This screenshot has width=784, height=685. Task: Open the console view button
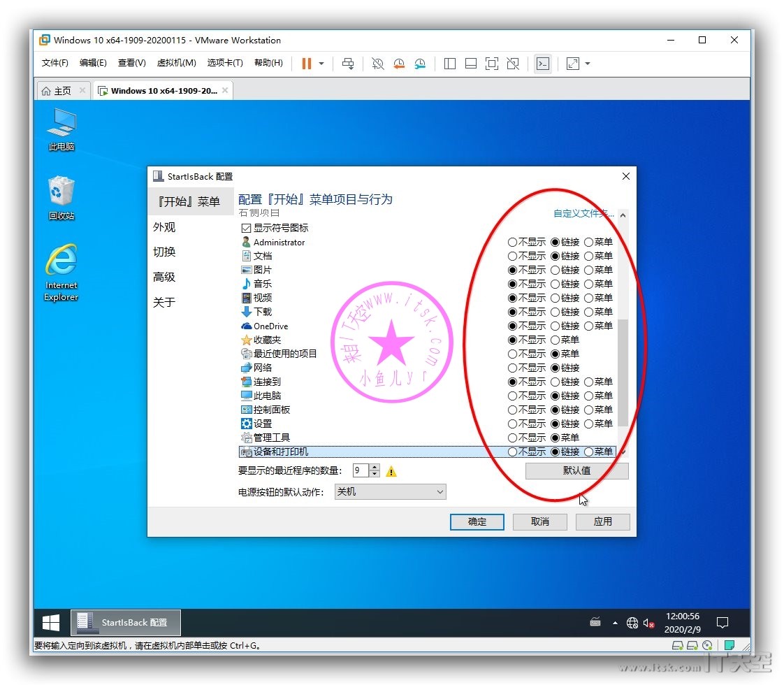542,64
